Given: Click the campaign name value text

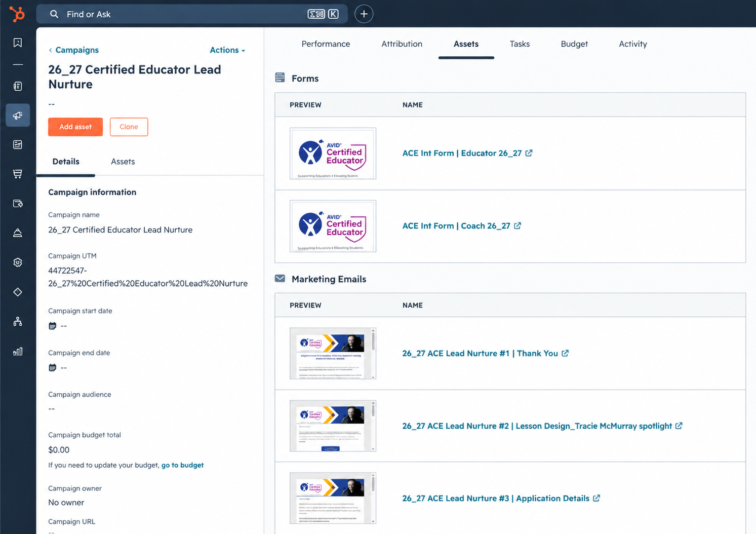Looking at the screenshot, I should (121, 230).
